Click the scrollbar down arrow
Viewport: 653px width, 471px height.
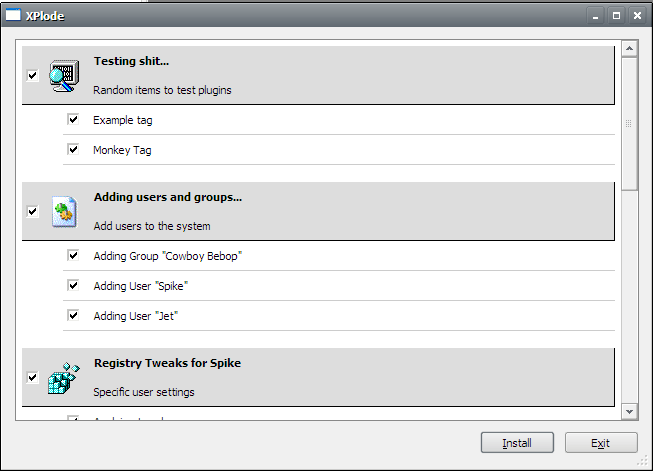point(629,412)
